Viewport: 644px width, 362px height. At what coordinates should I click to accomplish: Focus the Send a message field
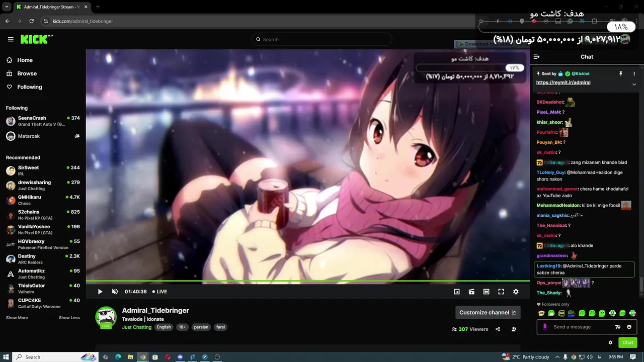pyautogui.click(x=587, y=327)
